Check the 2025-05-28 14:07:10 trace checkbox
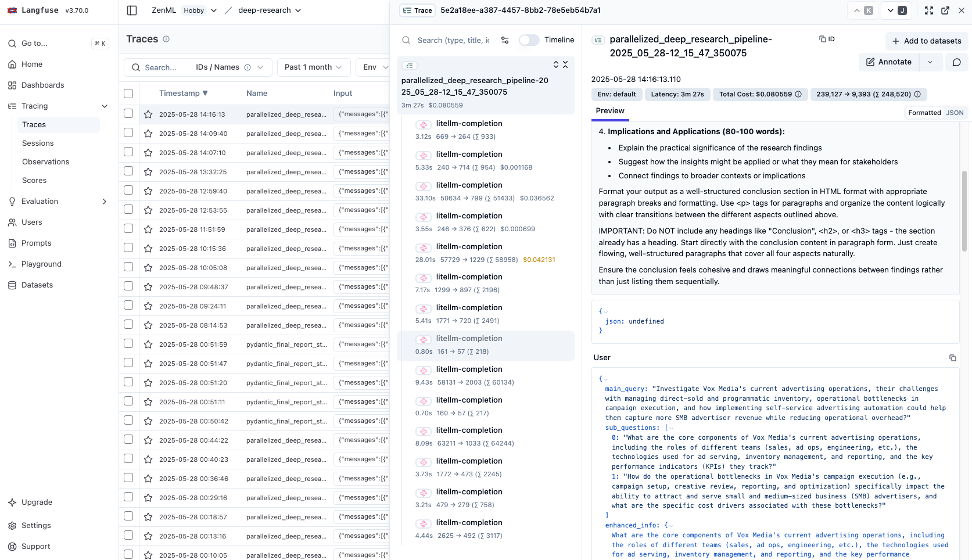The width and height of the screenshot is (972, 560). (x=128, y=152)
